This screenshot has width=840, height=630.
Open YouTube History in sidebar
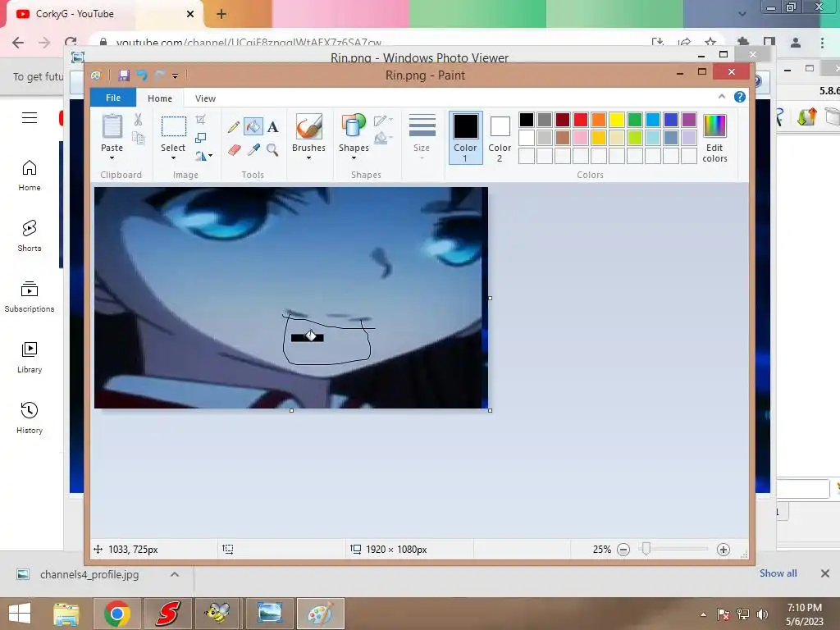coord(30,418)
